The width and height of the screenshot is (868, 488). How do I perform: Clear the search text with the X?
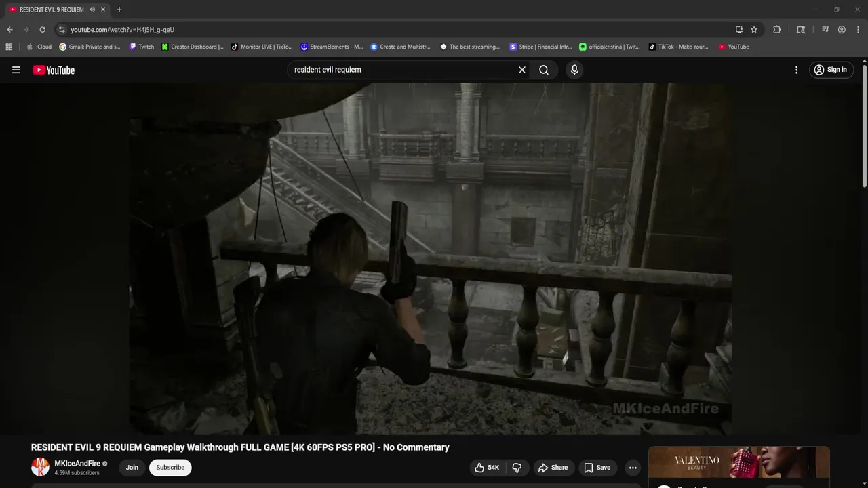[x=522, y=70]
